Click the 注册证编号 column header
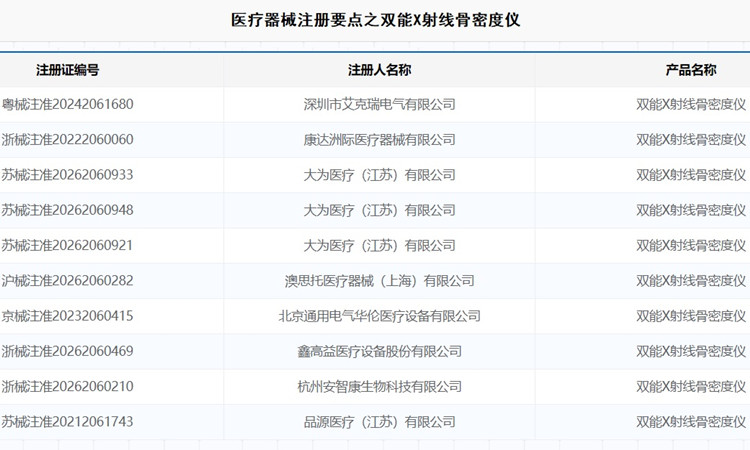750x450 pixels. (67, 70)
